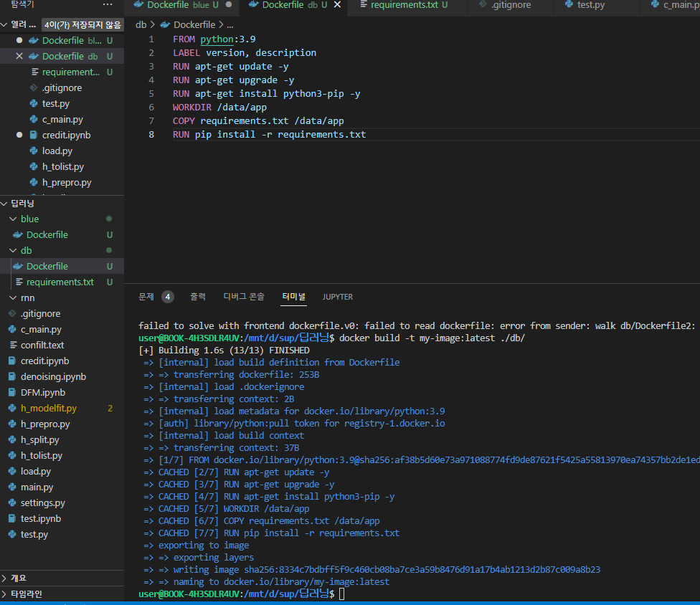Click h_tolist.py Python icon in workspace tree
The width and height of the screenshot is (700, 605).
[x=12, y=455]
